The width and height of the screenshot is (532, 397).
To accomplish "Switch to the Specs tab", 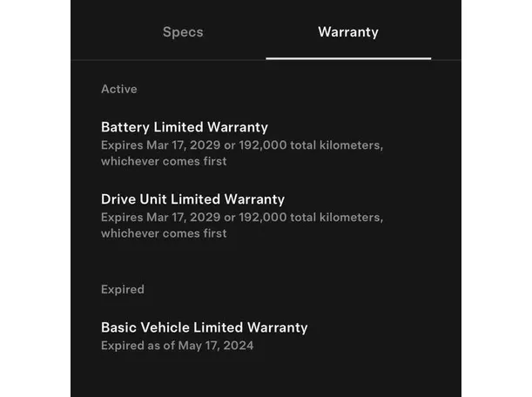I will pyautogui.click(x=183, y=32).
